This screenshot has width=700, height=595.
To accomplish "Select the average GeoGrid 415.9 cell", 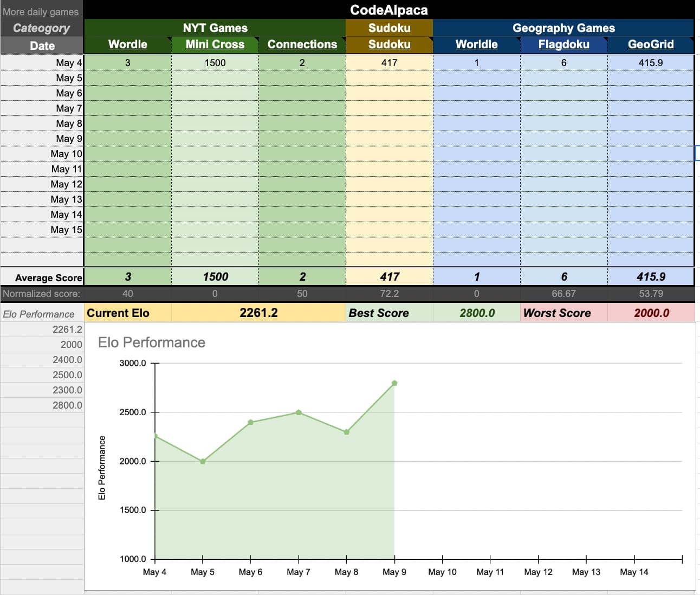I will click(651, 277).
